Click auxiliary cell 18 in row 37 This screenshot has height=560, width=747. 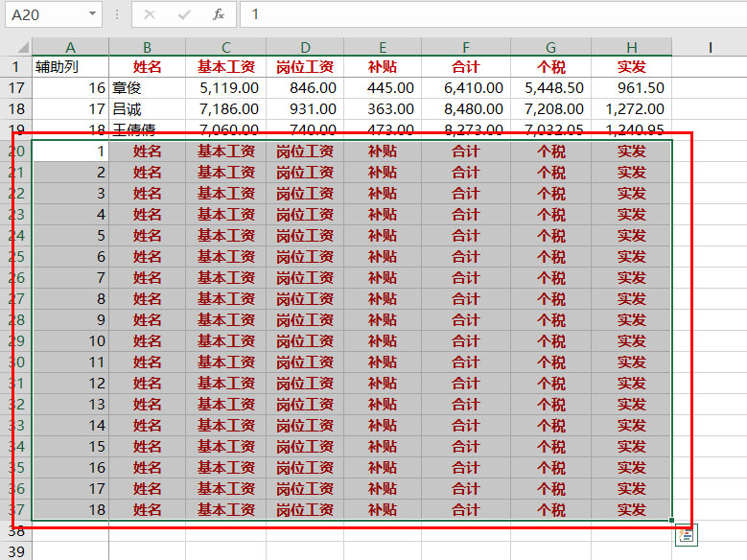tap(71, 509)
